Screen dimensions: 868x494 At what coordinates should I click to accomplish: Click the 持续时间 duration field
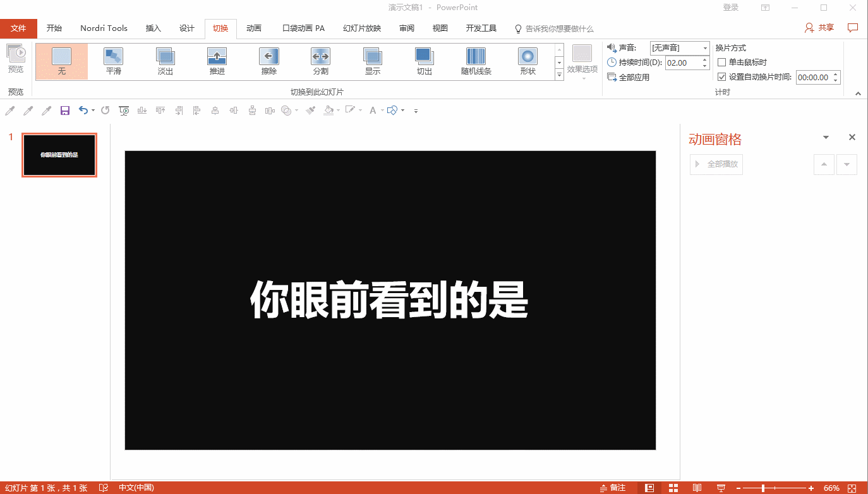(687, 63)
